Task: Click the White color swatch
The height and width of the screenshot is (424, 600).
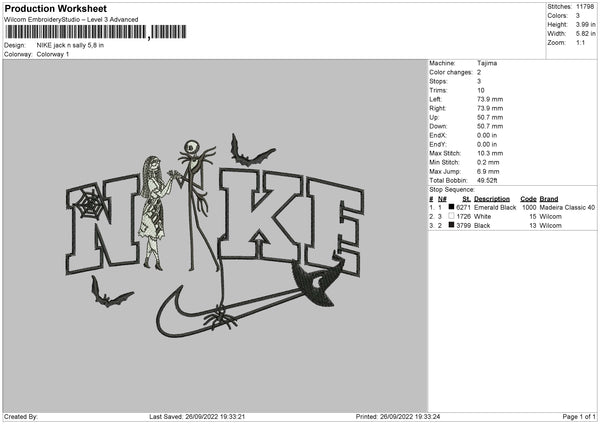Action: [x=452, y=216]
